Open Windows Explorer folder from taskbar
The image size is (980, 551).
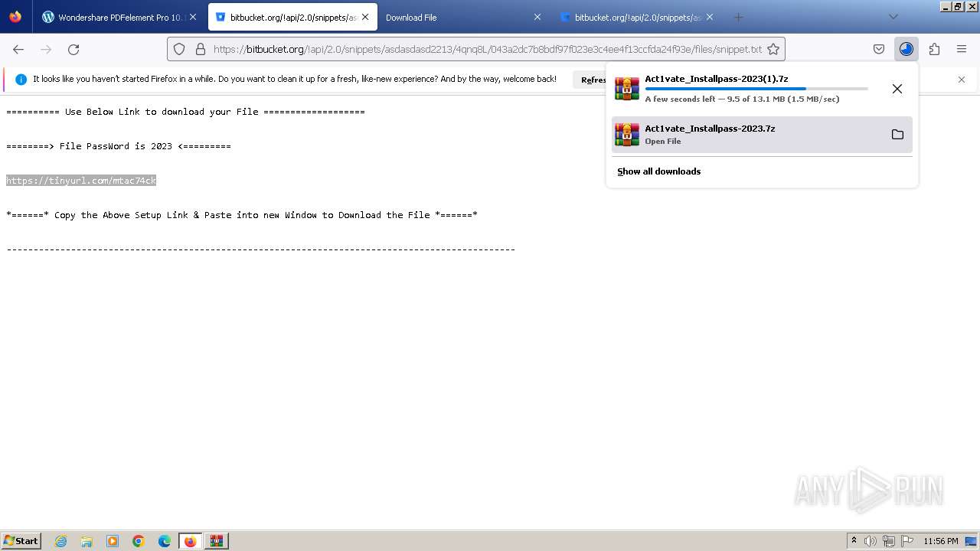[87, 541]
